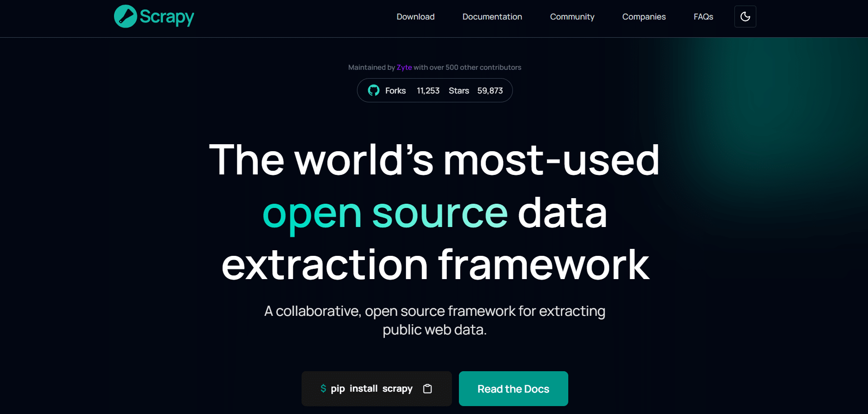Open the Companies nav item
Screen dimensions: 868x414
644,17
